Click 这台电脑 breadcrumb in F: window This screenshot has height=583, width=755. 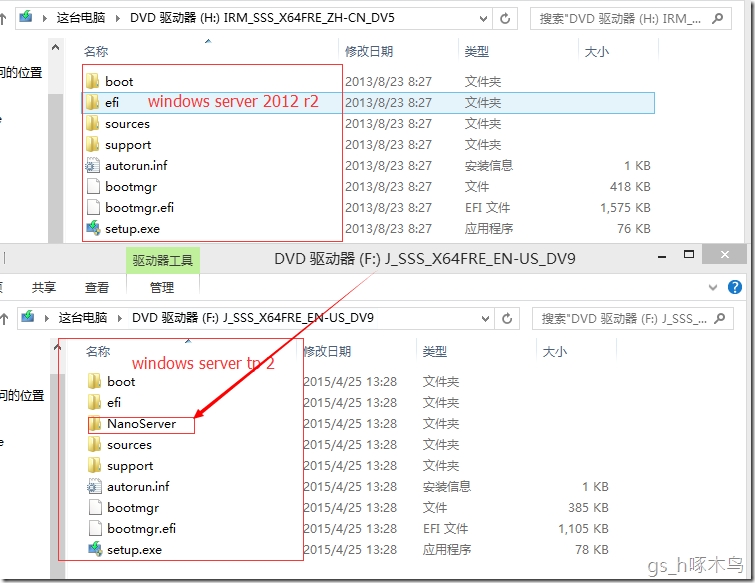point(83,318)
